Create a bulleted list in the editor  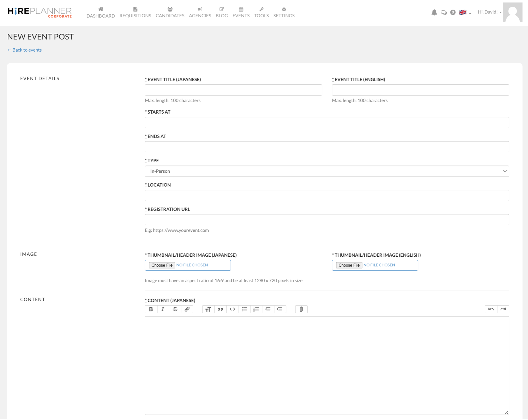(x=244, y=309)
